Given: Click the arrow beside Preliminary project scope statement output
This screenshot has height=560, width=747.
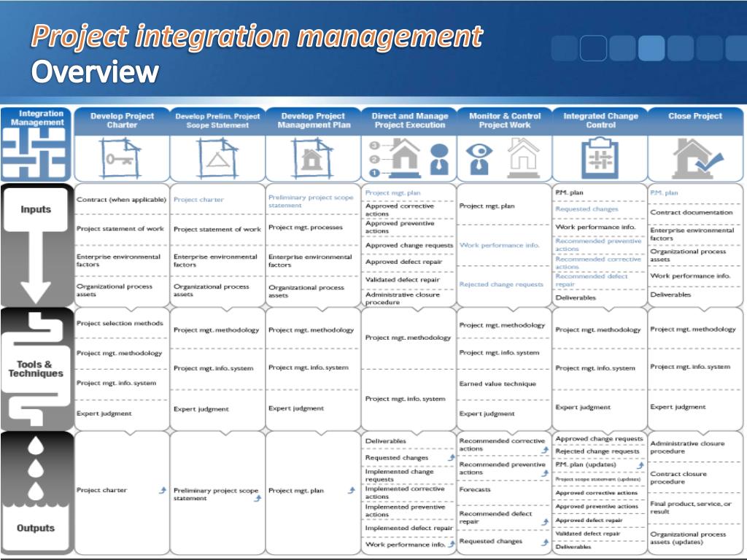Looking at the screenshot, I should [258, 498].
